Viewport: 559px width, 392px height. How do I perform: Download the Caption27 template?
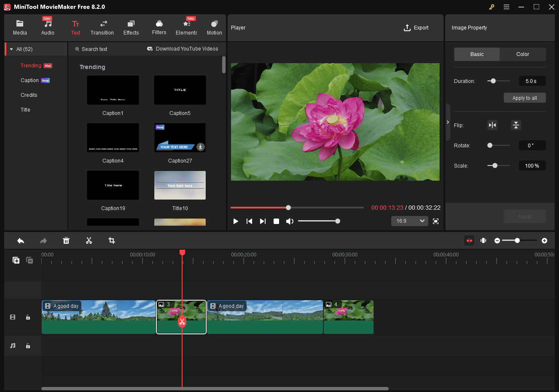pos(201,147)
